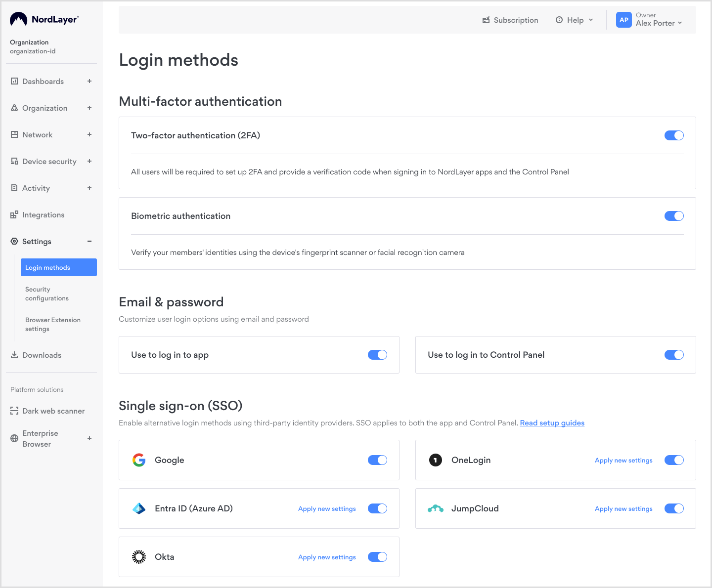The height and width of the screenshot is (588, 712).
Task: Turn off Biometric authentication switch
Action: tap(673, 216)
